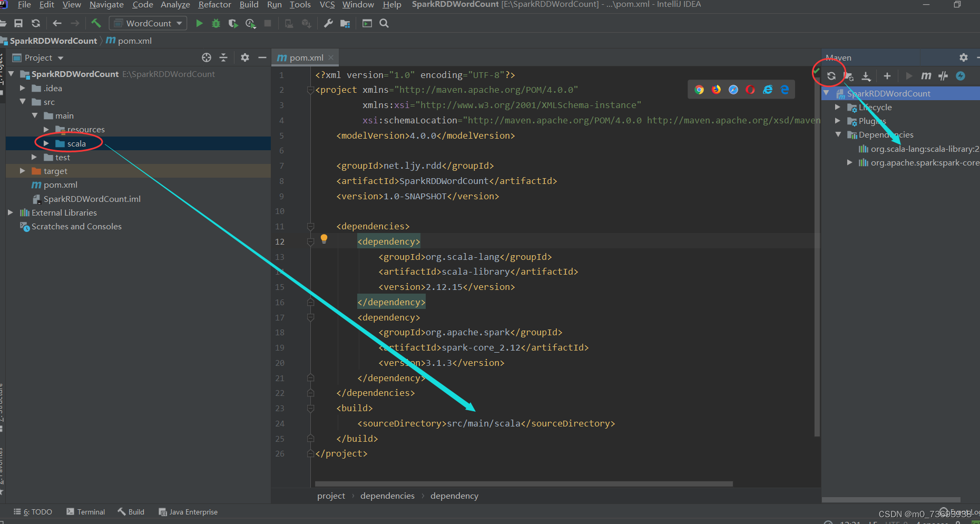Click Generate Sources and Update Folders icon
The height and width of the screenshot is (524, 980).
click(x=849, y=76)
